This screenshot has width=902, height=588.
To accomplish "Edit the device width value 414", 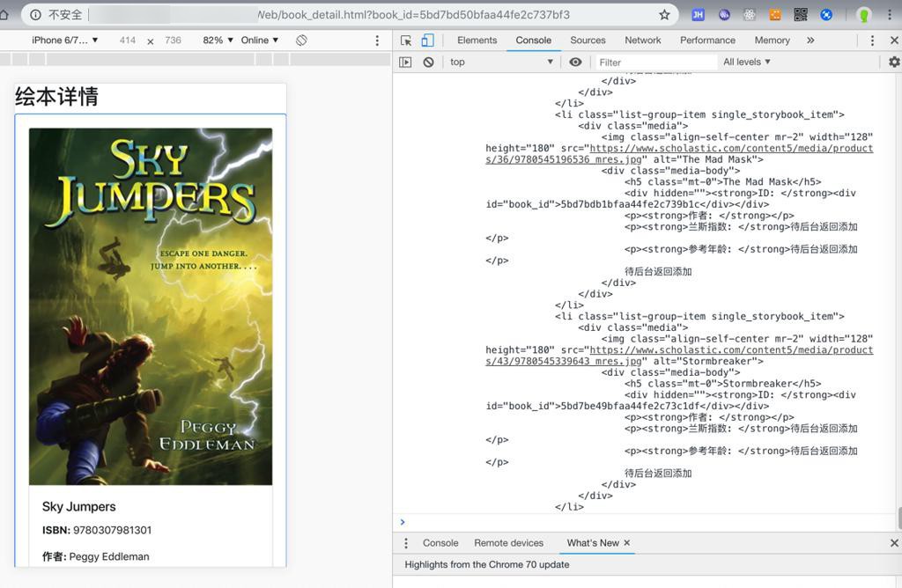I will coord(128,40).
